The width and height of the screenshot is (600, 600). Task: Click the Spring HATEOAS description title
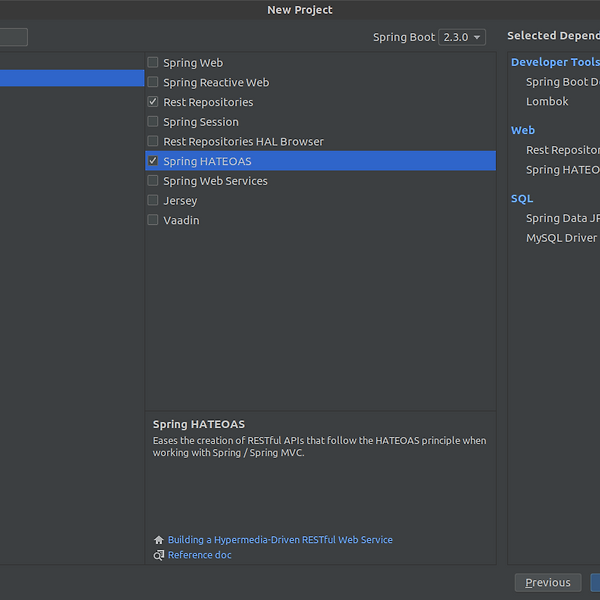199,424
